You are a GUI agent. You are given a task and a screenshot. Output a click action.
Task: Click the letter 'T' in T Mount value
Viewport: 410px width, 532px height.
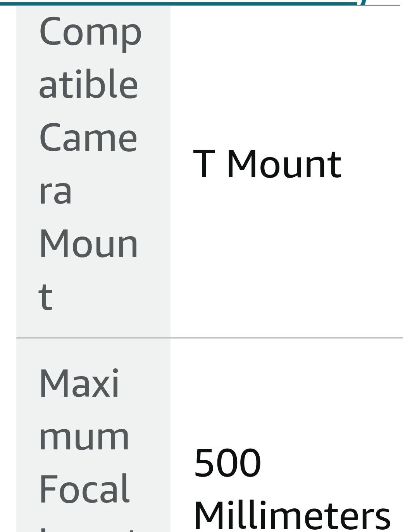203,164
